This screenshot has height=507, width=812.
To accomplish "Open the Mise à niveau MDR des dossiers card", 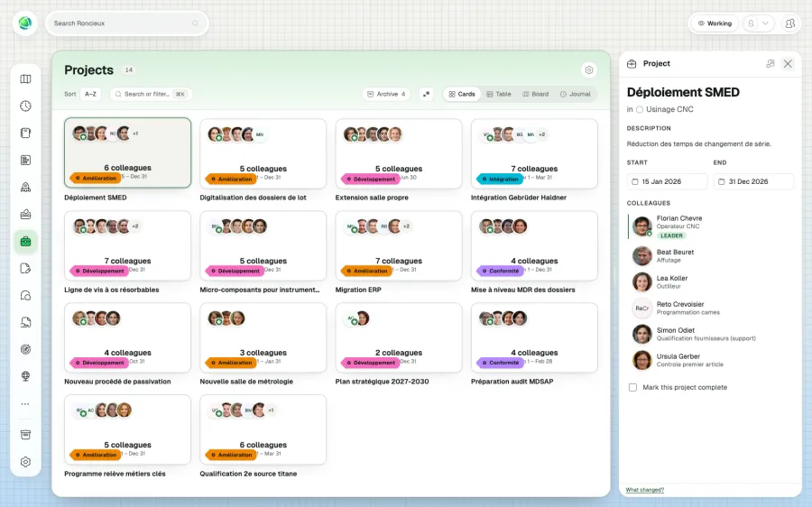I will (x=534, y=245).
